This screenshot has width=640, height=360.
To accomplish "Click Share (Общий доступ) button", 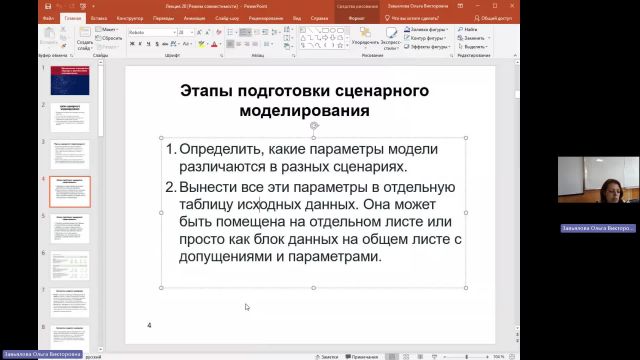I will point(493,18).
